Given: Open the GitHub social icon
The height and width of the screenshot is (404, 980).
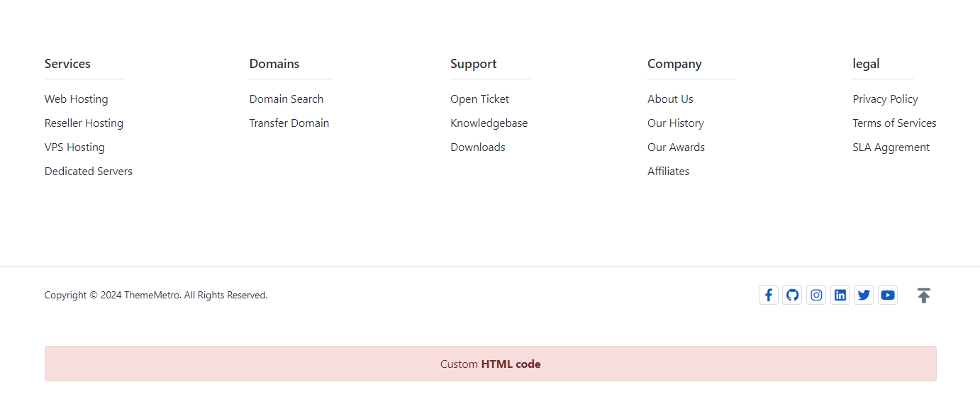Looking at the screenshot, I should click(x=792, y=295).
